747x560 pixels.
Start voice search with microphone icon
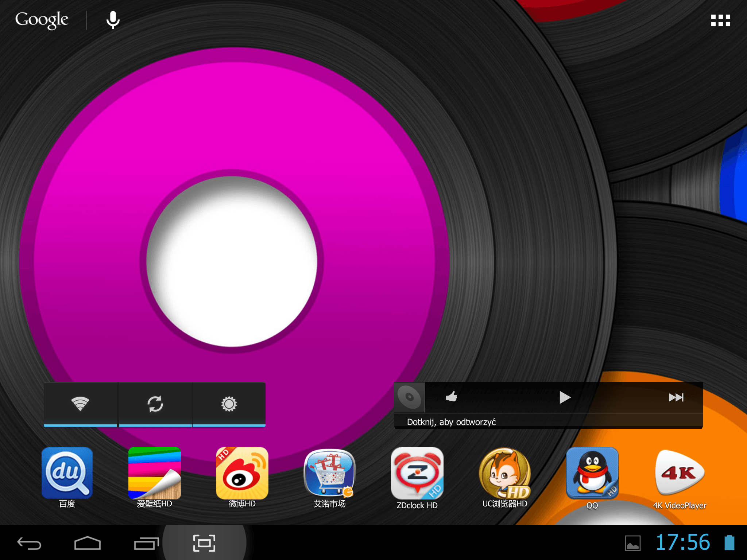[113, 20]
